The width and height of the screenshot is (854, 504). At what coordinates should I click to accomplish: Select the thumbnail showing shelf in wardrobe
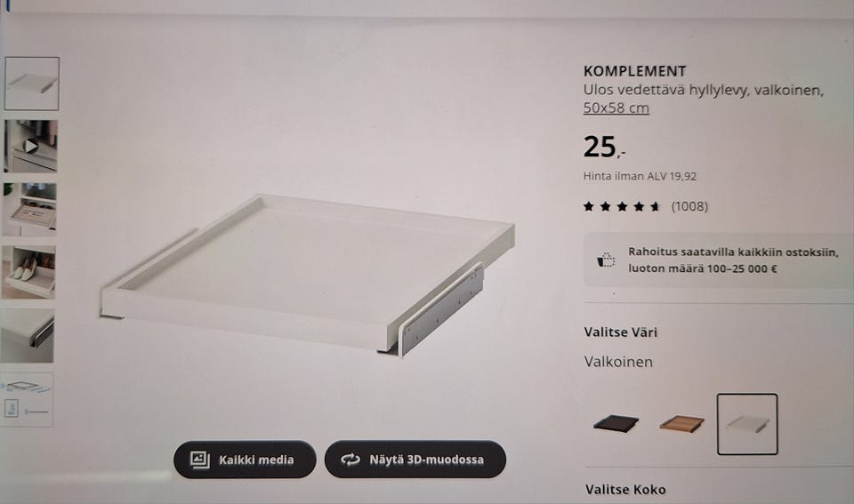tap(29, 209)
